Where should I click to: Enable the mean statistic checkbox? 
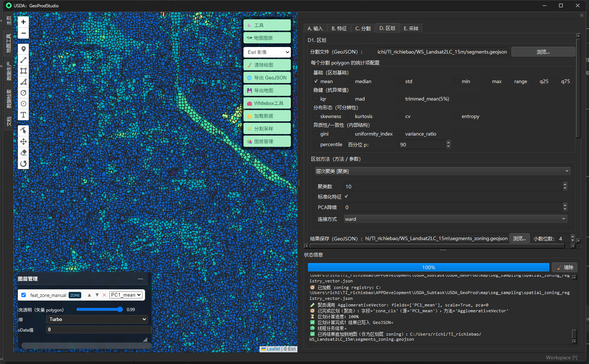tap(316, 81)
